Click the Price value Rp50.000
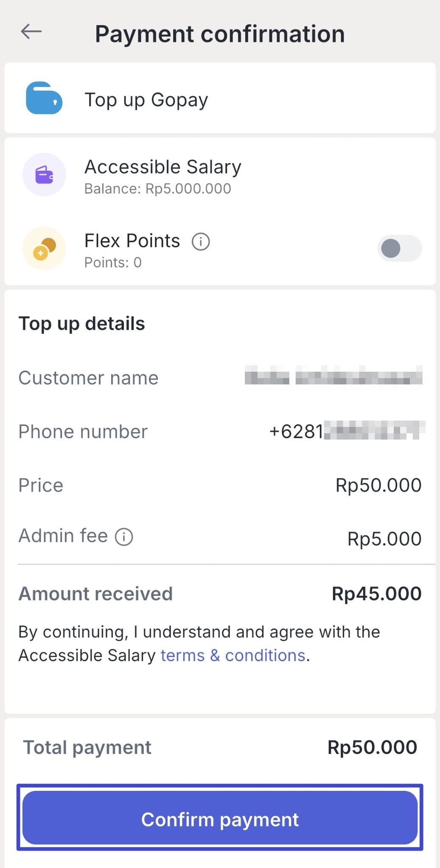440x868 pixels. (378, 485)
